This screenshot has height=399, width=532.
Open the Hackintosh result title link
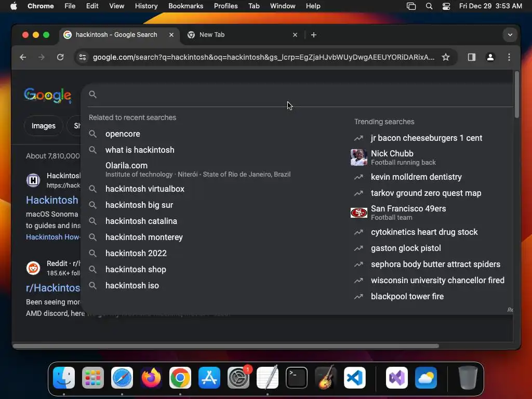(52, 200)
